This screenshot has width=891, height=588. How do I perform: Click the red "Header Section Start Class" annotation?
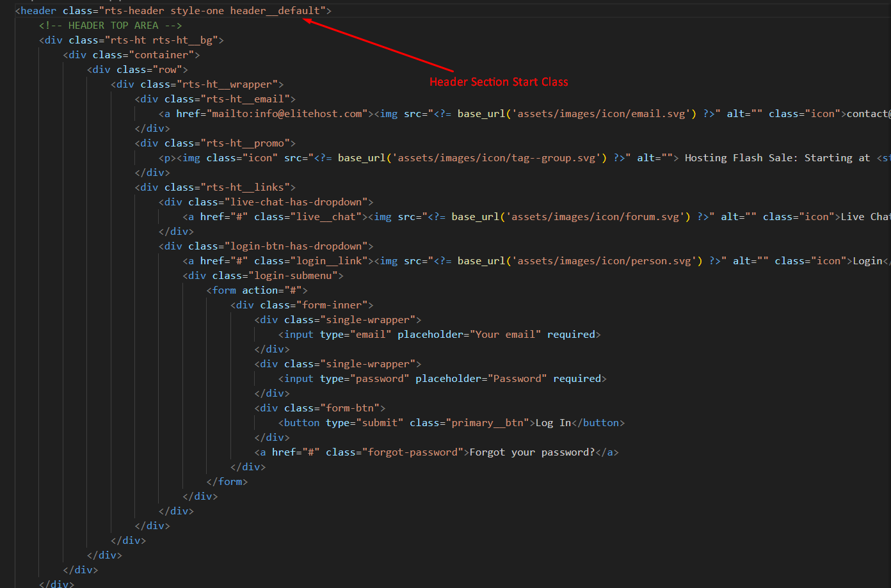(499, 82)
